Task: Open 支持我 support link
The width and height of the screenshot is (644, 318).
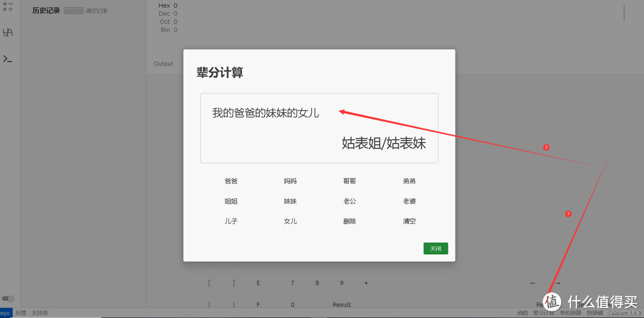Action: [40, 313]
